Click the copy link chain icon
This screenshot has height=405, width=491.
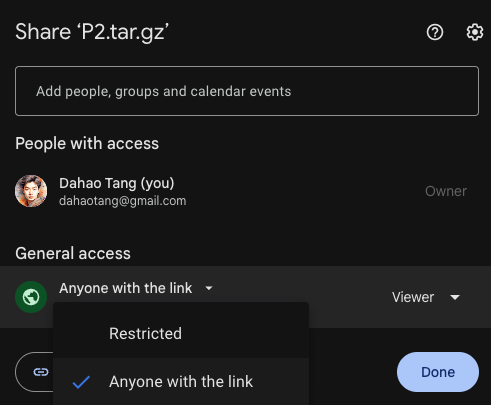click(41, 372)
